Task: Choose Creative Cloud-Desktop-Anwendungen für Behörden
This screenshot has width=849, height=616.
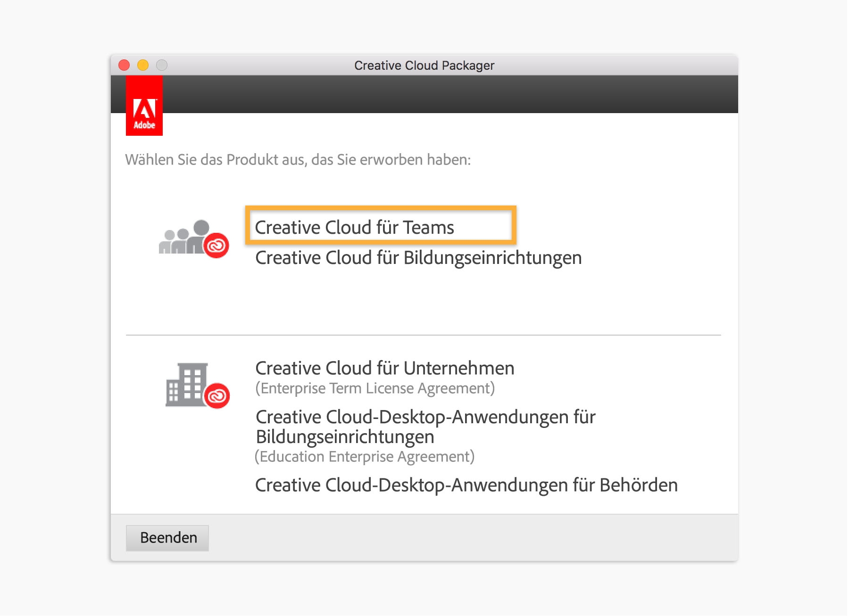Action: point(466,485)
